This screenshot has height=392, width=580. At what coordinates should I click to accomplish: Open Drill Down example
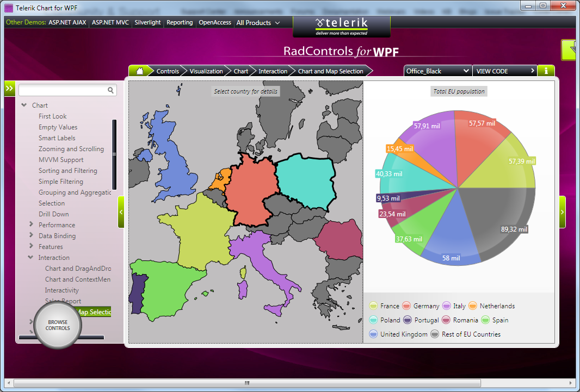point(54,214)
